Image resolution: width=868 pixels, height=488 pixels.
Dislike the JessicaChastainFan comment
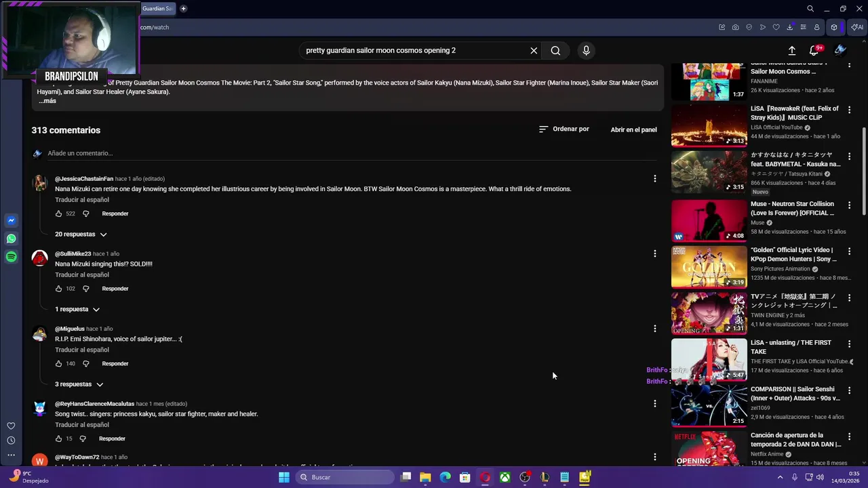pos(86,213)
